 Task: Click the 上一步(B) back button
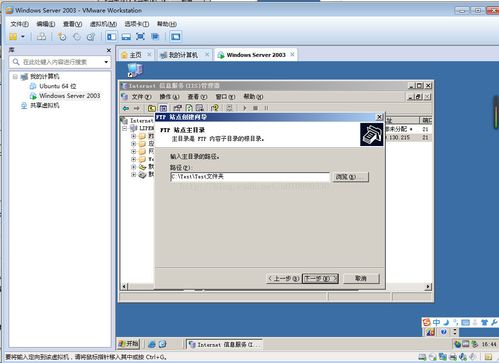click(x=283, y=278)
